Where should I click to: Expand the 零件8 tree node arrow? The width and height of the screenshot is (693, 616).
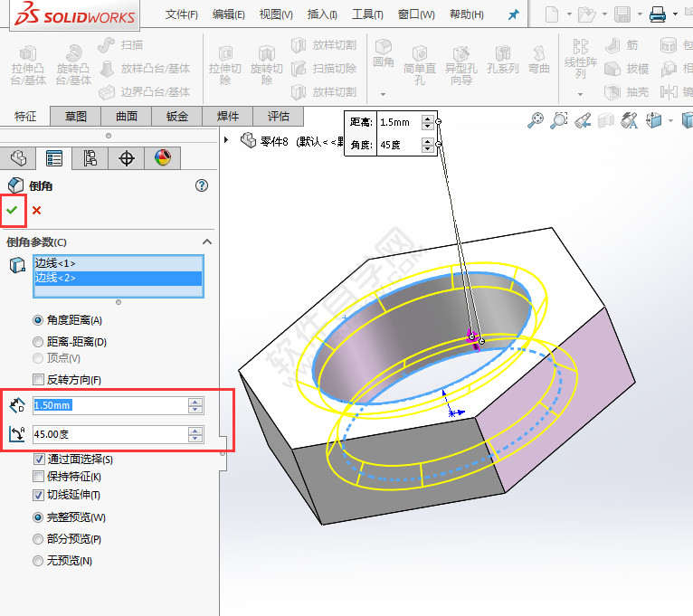click(x=226, y=140)
